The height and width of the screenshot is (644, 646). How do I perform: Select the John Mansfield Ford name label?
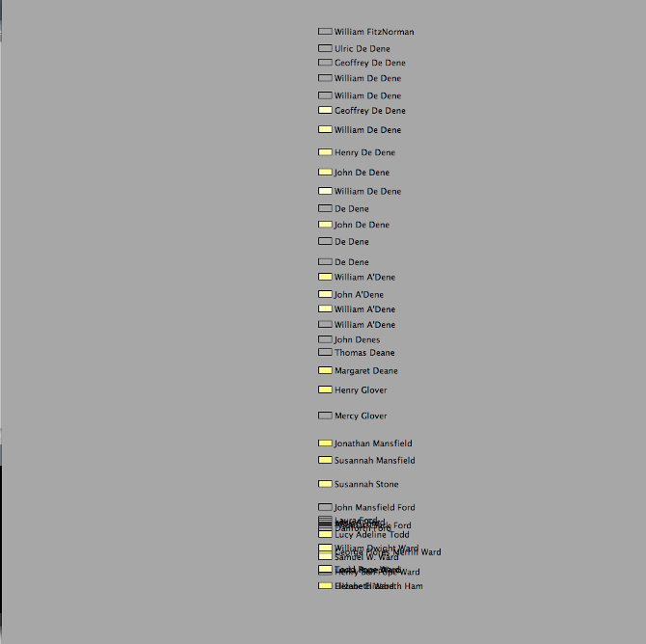(375, 508)
